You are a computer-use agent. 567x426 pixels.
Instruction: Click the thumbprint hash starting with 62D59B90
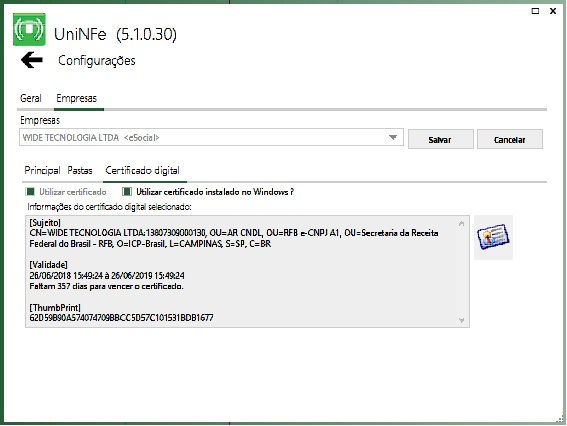[122, 318]
